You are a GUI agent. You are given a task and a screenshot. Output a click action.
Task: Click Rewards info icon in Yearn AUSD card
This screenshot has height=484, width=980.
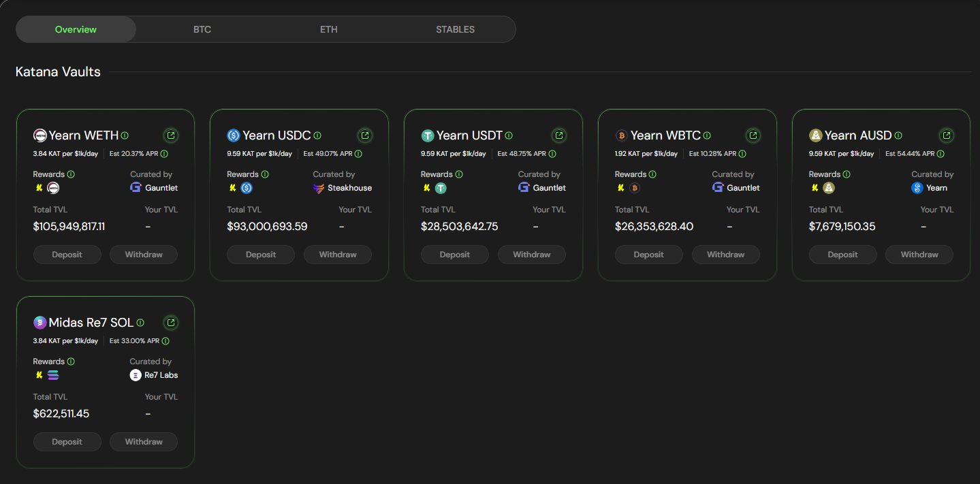(x=847, y=174)
